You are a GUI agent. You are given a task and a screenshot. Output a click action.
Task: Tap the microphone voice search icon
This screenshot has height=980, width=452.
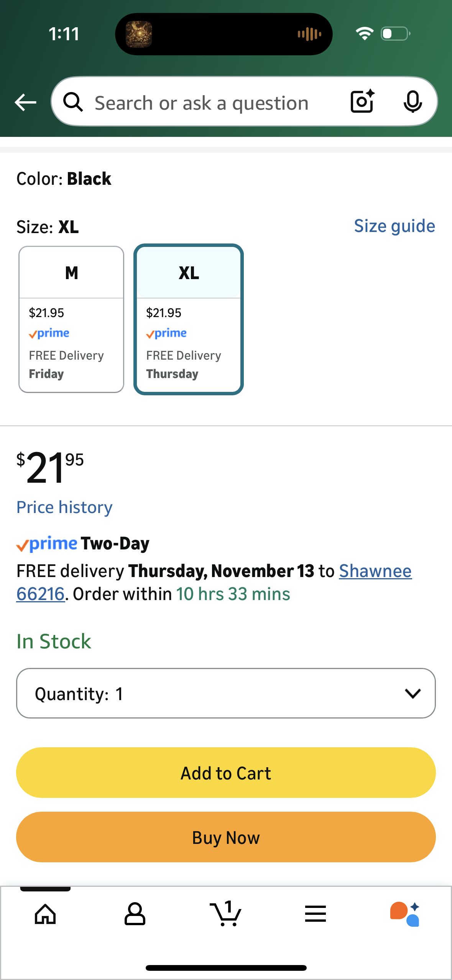click(413, 102)
